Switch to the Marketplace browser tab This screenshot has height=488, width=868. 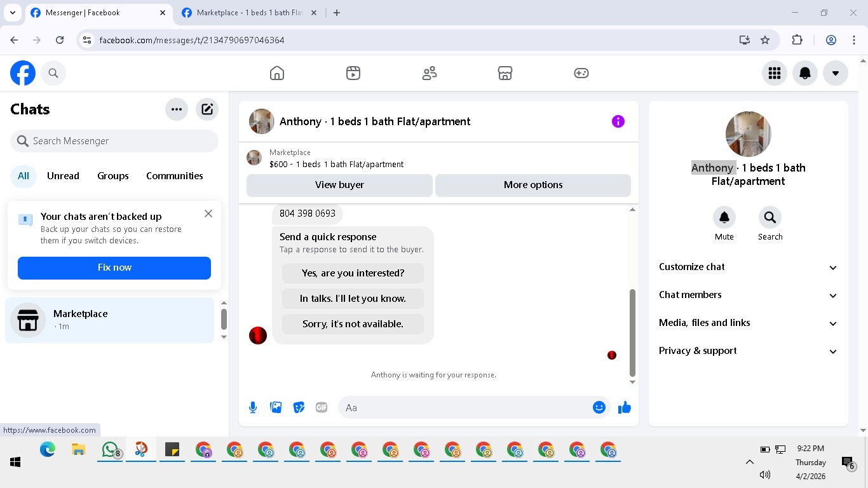coord(250,13)
